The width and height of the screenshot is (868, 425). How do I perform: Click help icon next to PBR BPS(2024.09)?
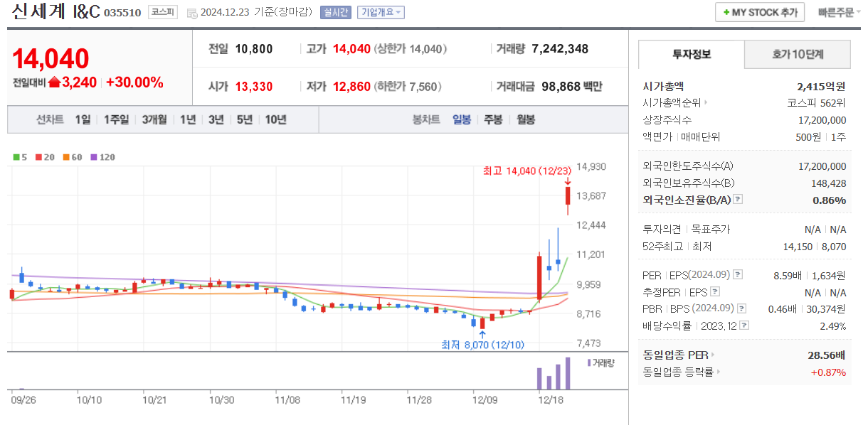tap(742, 308)
